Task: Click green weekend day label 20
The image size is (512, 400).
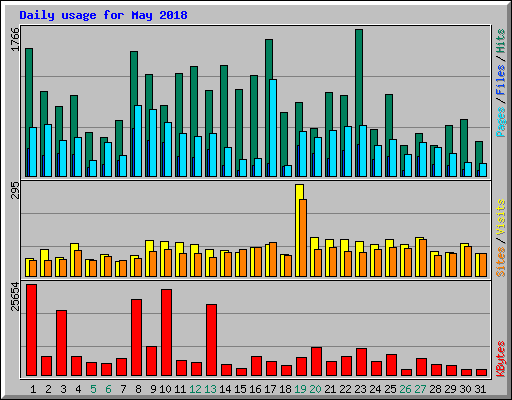Action: coord(315,389)
